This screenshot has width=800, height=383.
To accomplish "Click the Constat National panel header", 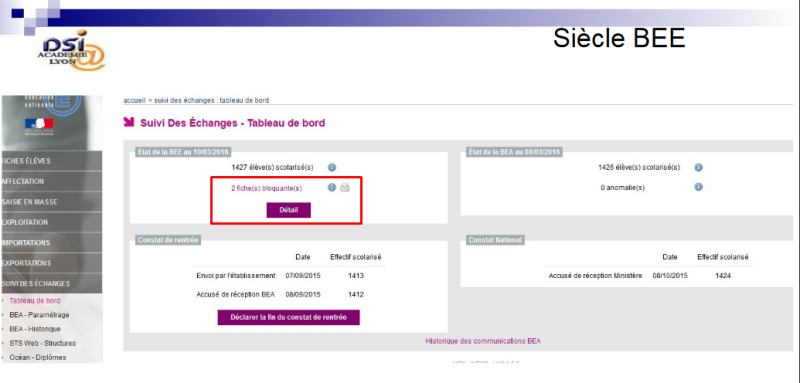I will tap(495, 240).
